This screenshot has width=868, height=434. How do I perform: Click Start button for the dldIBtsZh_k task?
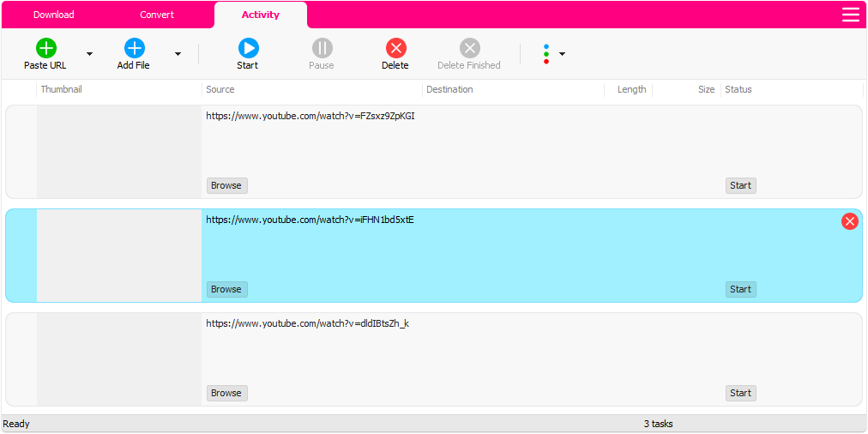(x=740, y=393)
